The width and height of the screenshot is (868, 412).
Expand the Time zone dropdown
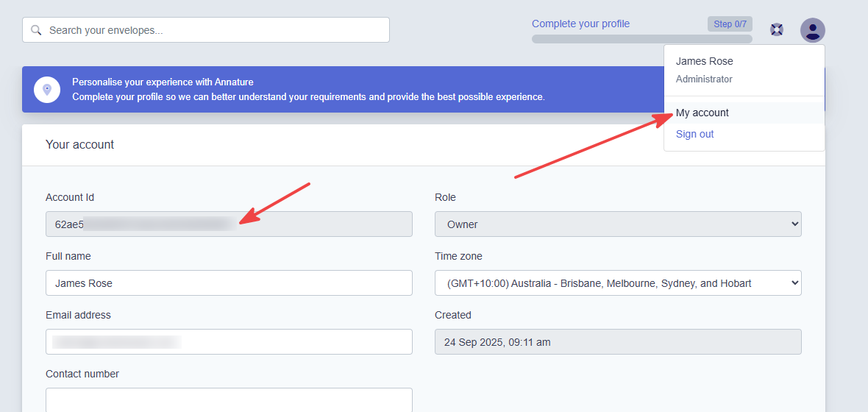(618, 283)
